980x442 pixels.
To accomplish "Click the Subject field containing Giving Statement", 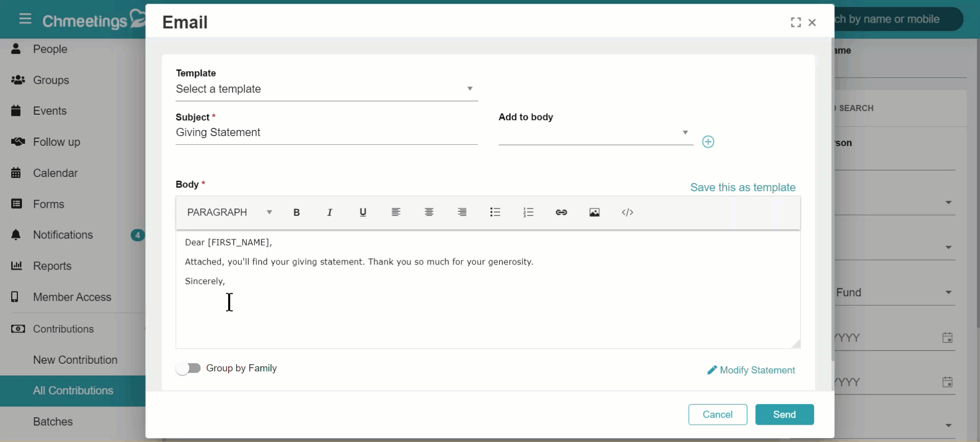I will click(x=327, y=132).
